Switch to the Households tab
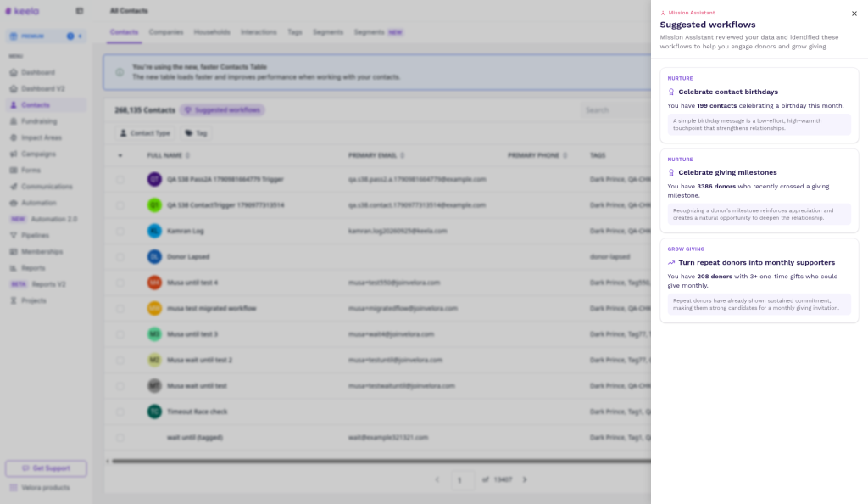The height and width of the screenshot is (504, 868). tap(212, 32)
